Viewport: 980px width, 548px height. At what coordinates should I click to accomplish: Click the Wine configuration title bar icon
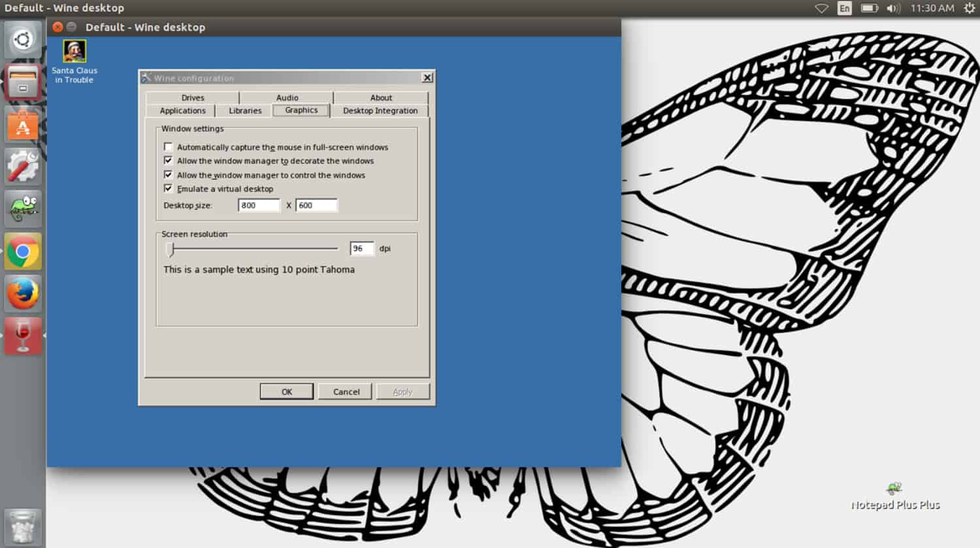pos(146,78)
